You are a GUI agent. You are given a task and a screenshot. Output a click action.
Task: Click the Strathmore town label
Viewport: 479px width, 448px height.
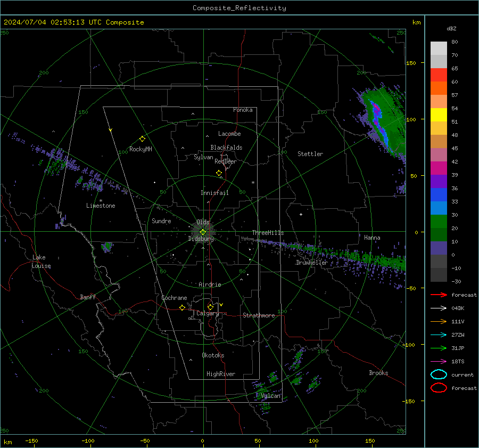[259, 315]
